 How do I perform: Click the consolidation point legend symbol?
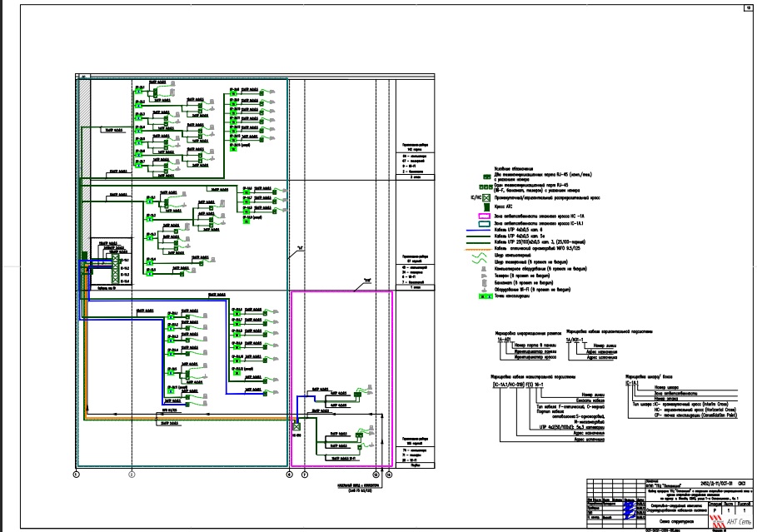(x=485, y=296)
